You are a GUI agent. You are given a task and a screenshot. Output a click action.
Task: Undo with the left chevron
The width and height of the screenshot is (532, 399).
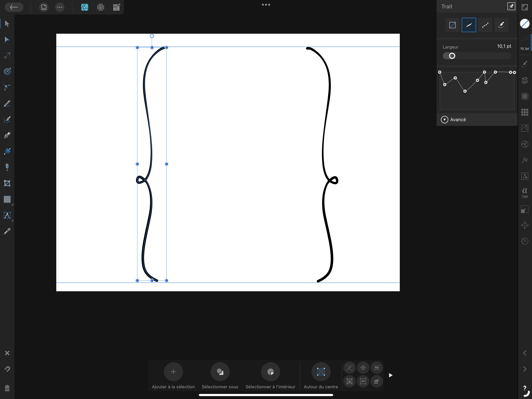[x=525, y=353]
